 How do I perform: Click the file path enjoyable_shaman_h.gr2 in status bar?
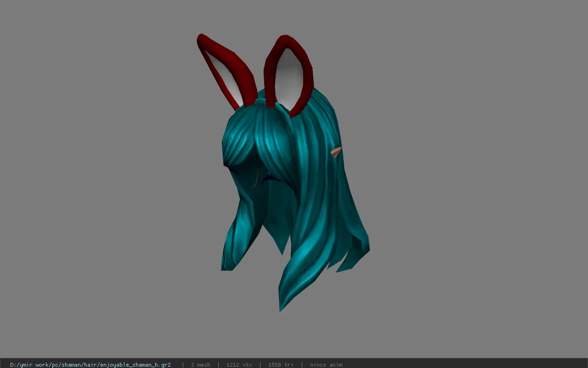(x=90, y=365)
